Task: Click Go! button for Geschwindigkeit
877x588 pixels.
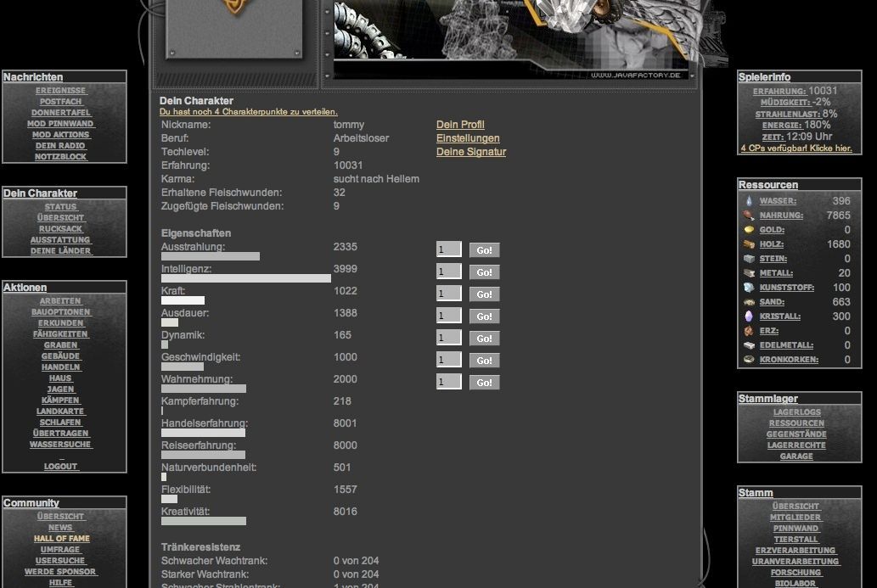Action: pos(485,361)
